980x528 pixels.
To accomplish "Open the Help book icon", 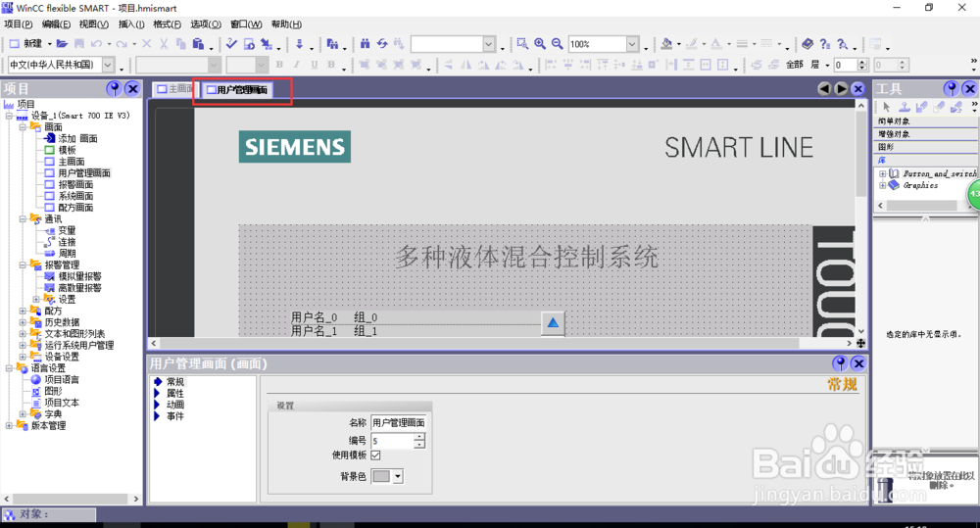I will pyautogui.click(x=808, y=44).
